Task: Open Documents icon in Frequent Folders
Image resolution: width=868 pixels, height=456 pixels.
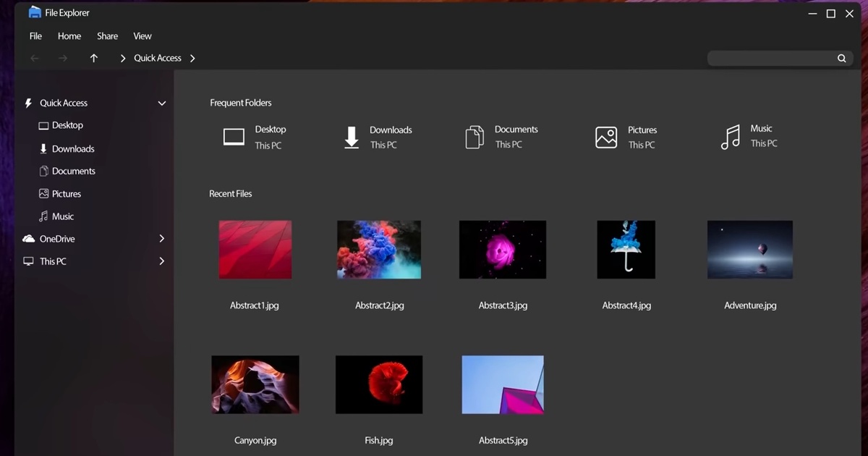Action: 475,137
